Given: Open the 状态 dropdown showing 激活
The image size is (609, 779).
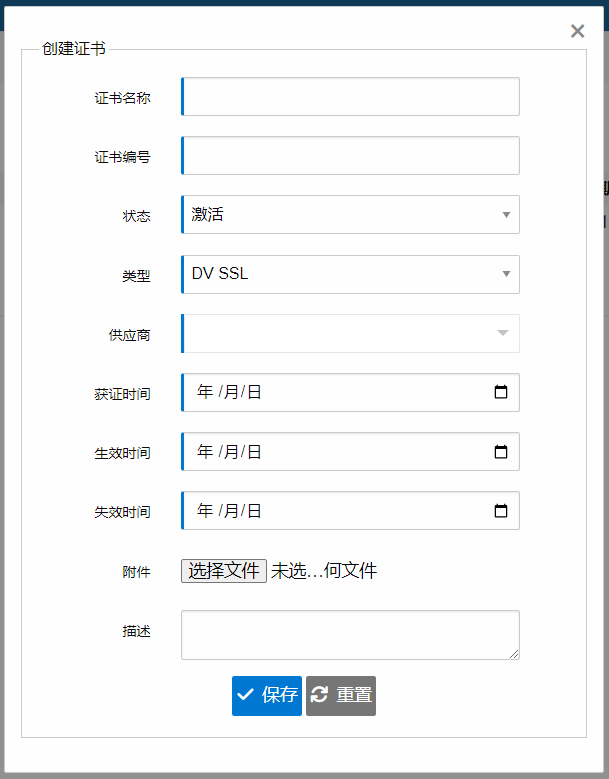Looking at the screenshot, I should point(350,215).
